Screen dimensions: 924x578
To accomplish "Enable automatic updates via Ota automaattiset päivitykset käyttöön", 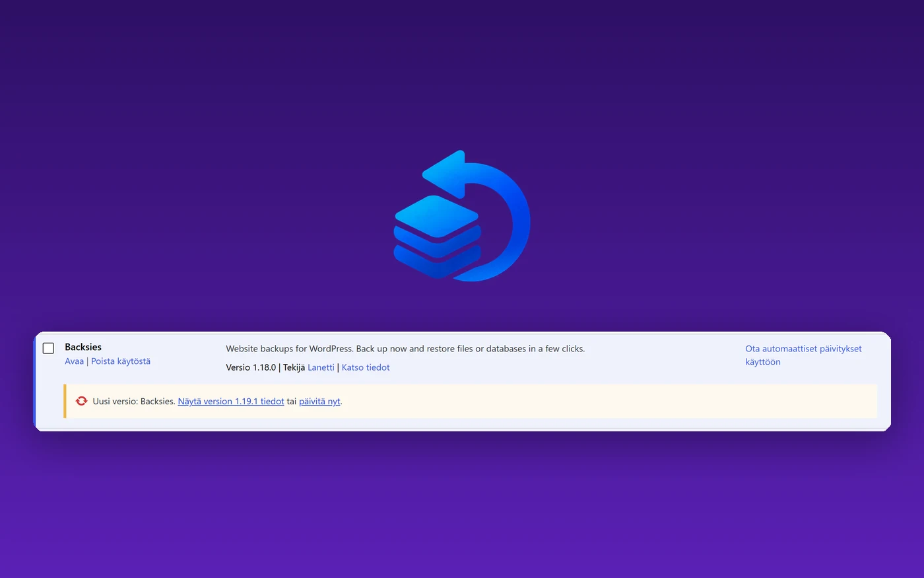I will click(803, 355).
